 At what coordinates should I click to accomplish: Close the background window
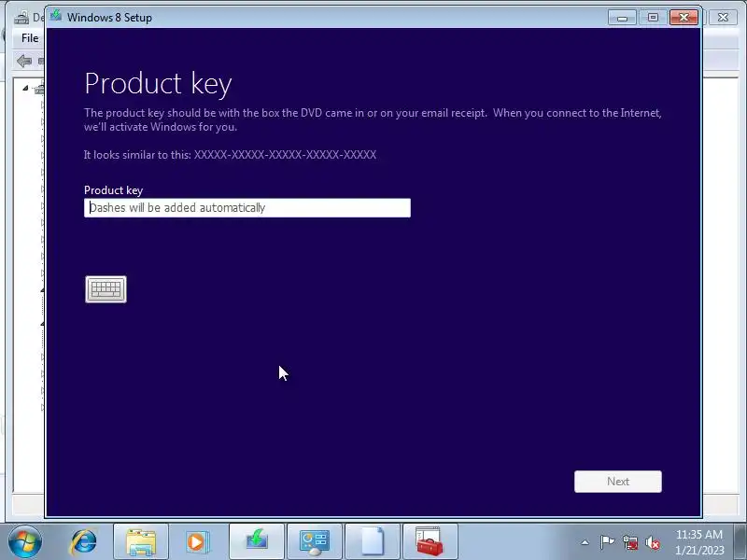(723, 18)
